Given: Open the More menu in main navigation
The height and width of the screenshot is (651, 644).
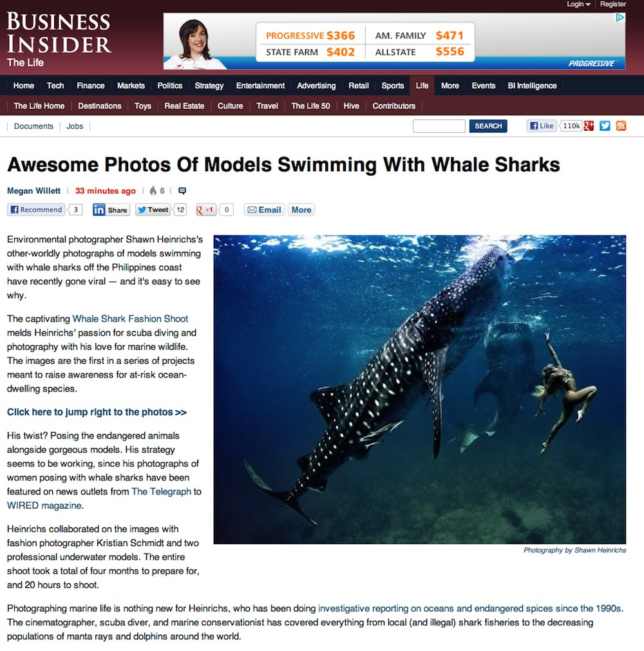Looking at the screenshot, I should (450, 86).
